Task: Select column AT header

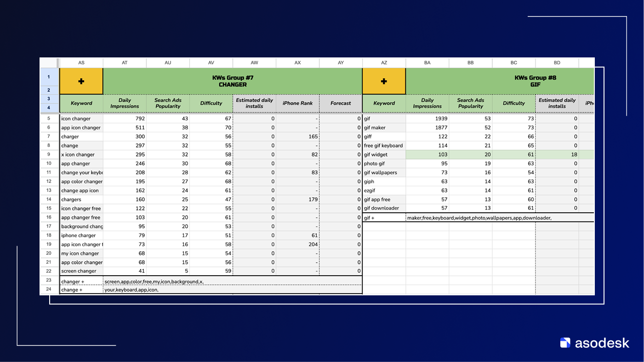Action: (x=125, y=62)
